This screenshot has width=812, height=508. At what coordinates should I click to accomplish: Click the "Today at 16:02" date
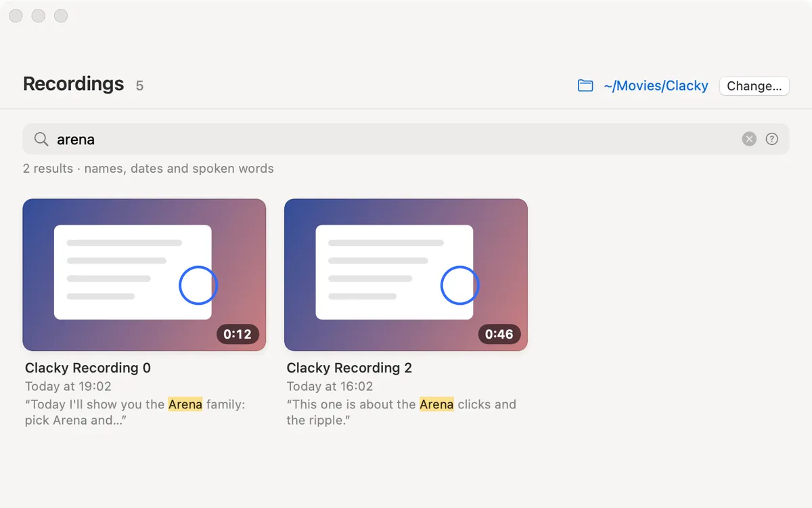coord(330,386)
